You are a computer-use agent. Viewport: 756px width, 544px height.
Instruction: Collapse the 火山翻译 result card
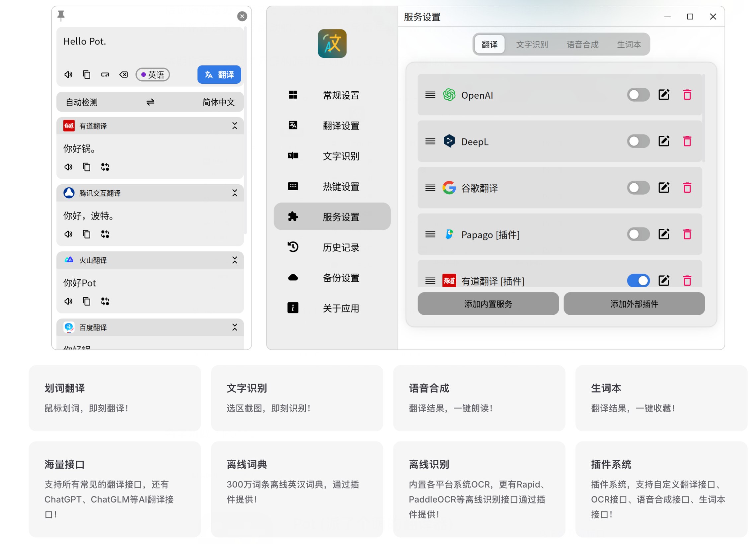click(x=235, y=260)
